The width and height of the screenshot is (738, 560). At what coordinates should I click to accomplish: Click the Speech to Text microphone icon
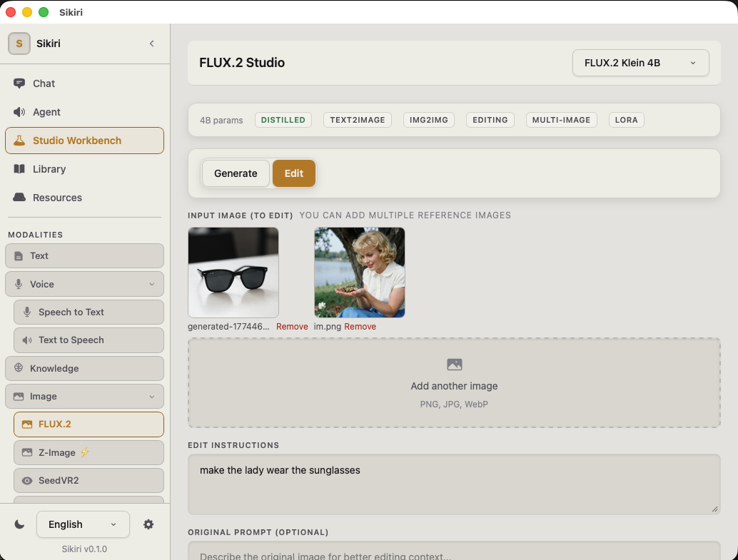[27, 312]
